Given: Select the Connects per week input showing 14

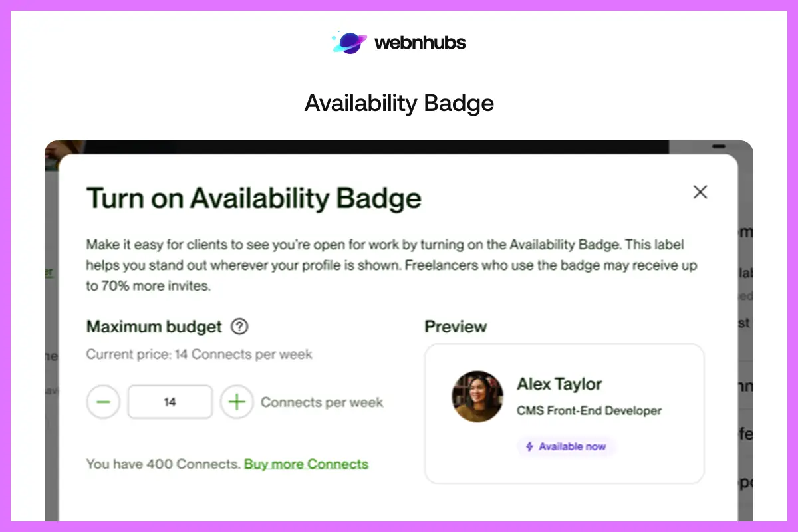Looking at the screenshot, I should click(170, 402).
